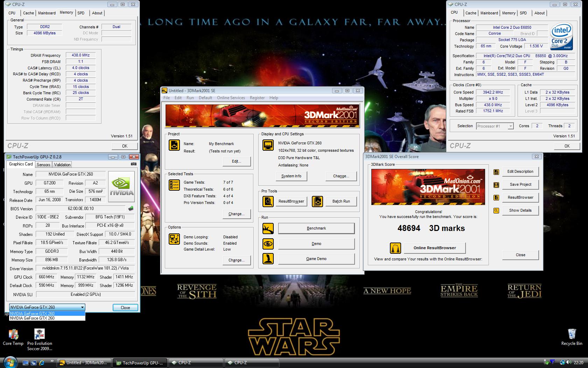Image resolution: width=588 pixels, height=368 pixels.
Task: Click the Show Details magnifier icon
Action: (x=496, y=211)
